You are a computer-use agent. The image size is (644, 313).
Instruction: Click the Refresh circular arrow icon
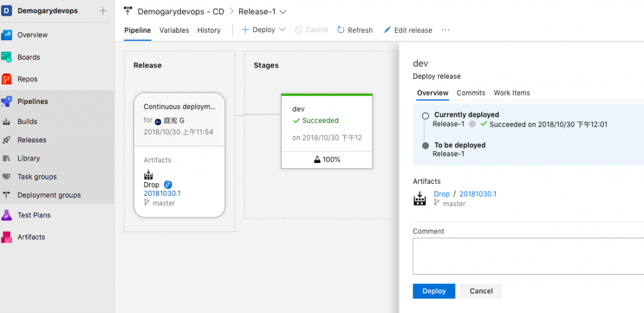pos(340,30)
